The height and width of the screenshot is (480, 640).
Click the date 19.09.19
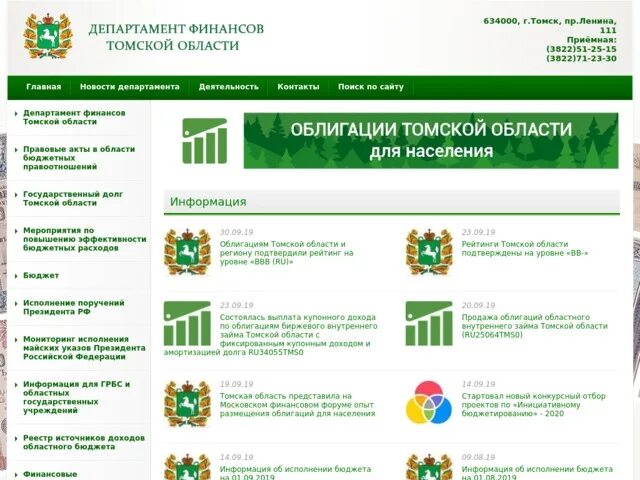coord(236,384)
